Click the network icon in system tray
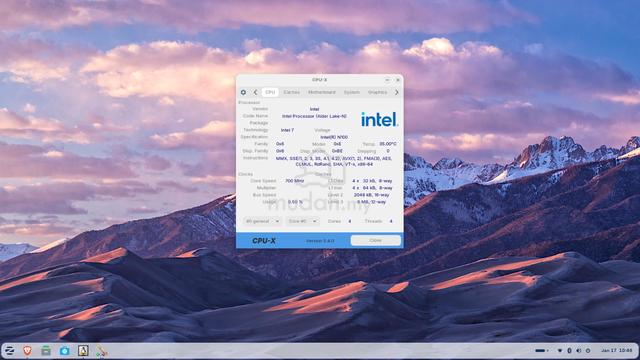 pyautogui.click(x=560, y=351)
